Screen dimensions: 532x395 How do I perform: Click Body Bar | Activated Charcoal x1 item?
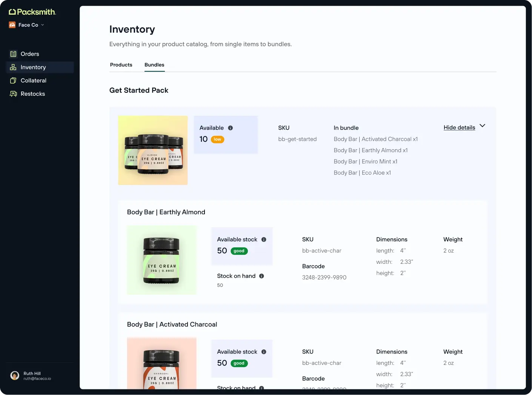(375, 139)
